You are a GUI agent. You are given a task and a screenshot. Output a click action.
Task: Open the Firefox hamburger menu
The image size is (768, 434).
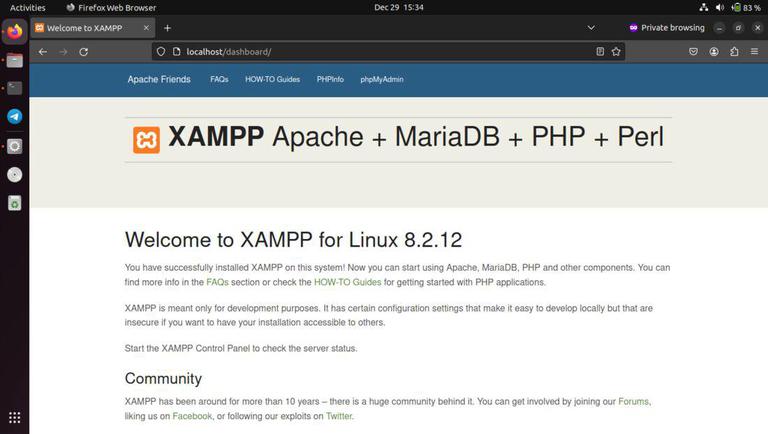tap(754, 51)
